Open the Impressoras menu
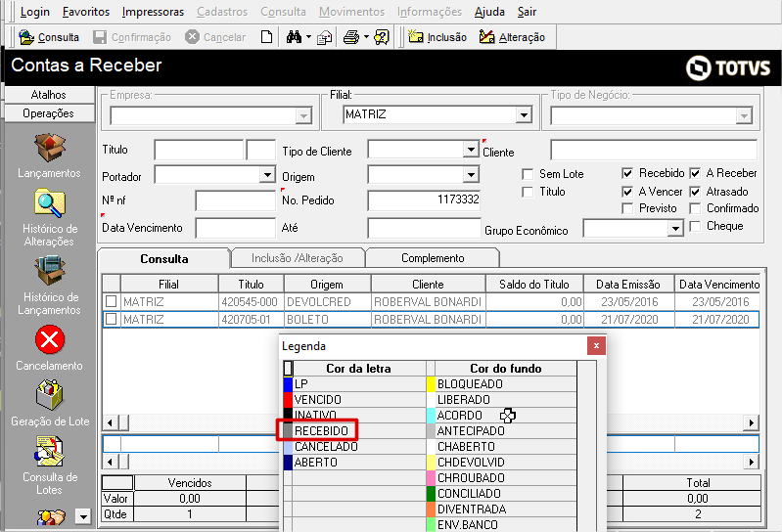 (x=153, y=12)
